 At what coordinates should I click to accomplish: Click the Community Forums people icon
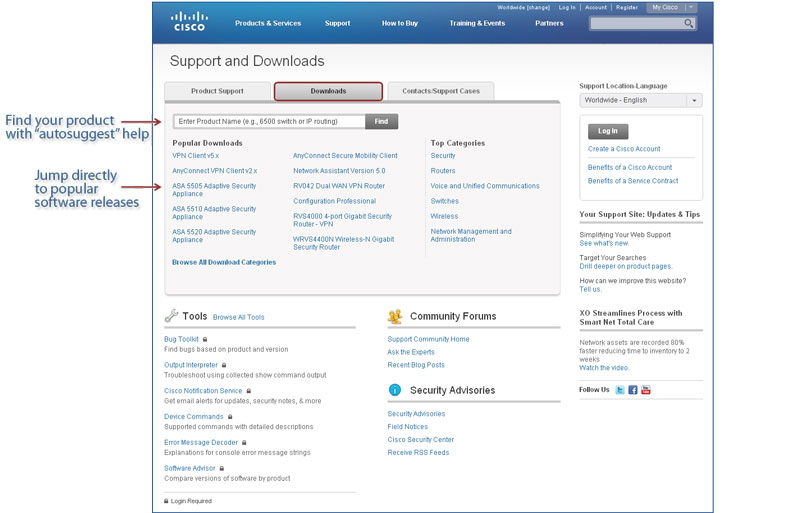click(x=395, y=316)
